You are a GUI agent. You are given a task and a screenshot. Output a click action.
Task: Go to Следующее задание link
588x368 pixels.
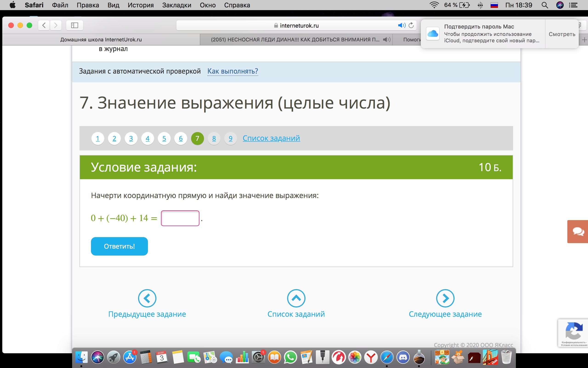pyautogui.click(x=445, y=314)
